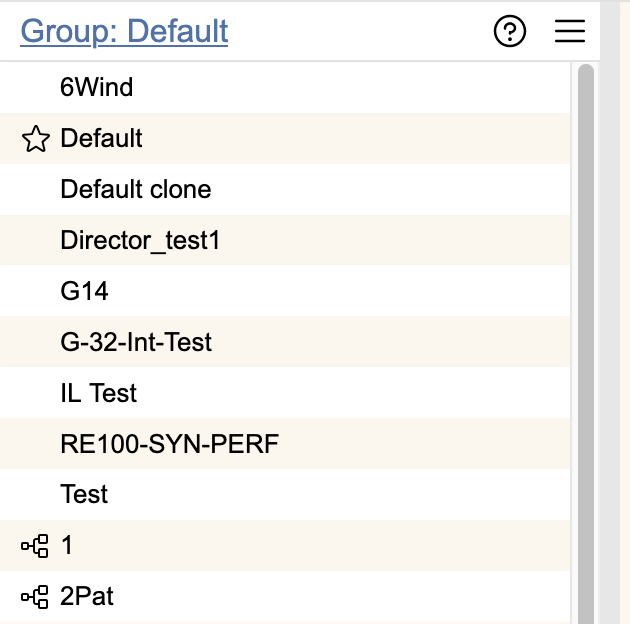Open the Group: Default link
This screenshot has width=630, height=624.
pyautogui.click(x=124, y=31)
